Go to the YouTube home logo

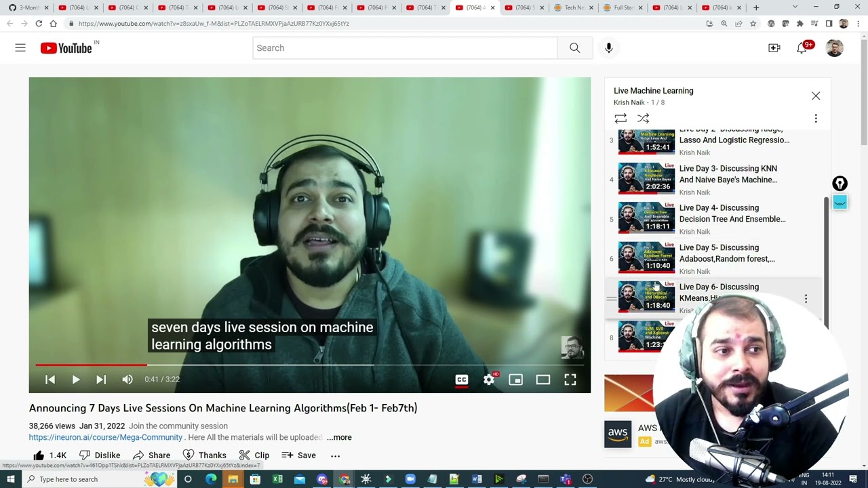click(x=66, y=48)
